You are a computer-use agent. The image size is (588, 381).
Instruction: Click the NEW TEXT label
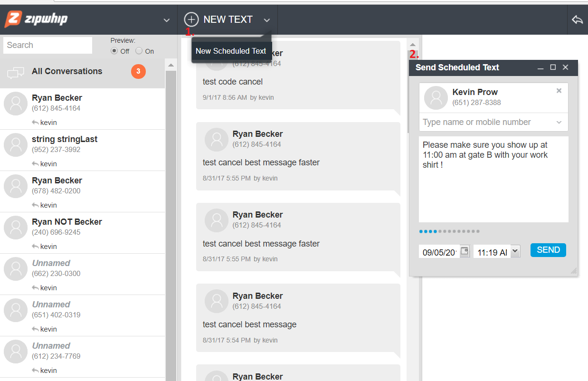(x=228, y=19)
